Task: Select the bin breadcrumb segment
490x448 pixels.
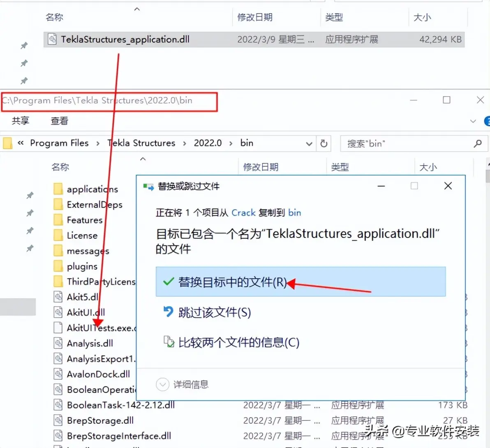Action: [247, 143]
